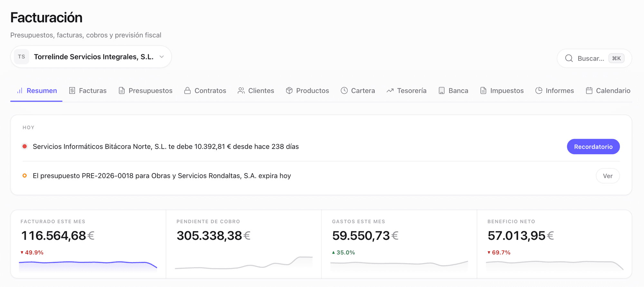Click the 116.564,68 € invoiced amount
This screenshot has width=644, height=287.
(58, 236)
